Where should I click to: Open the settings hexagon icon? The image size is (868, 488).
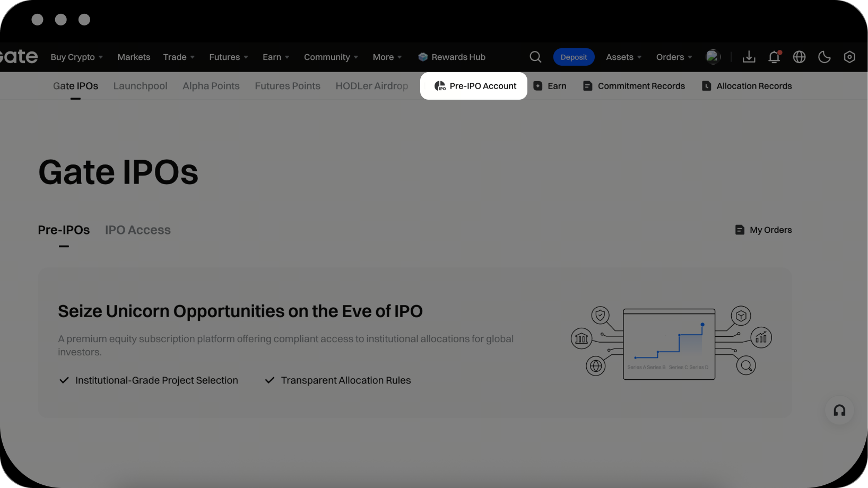pyautogui.click(x=849, y=57)
